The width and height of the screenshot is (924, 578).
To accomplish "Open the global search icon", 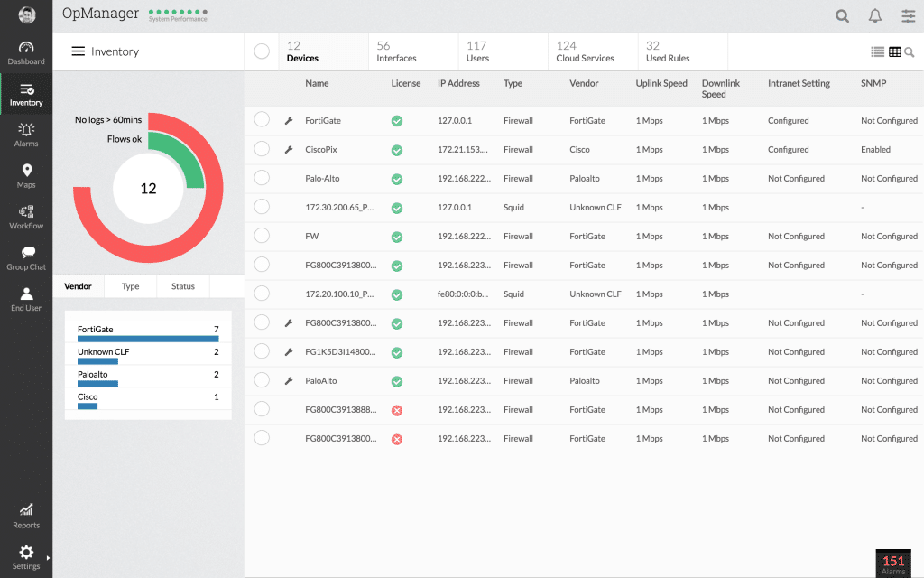I will pos(842,15).
